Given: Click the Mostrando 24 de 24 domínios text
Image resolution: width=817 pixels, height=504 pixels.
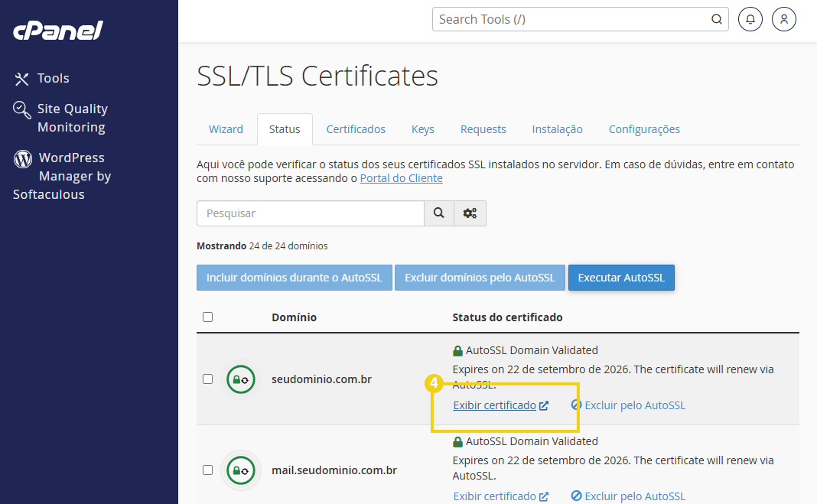Looking at the screenshot, I should click(262, 245).
